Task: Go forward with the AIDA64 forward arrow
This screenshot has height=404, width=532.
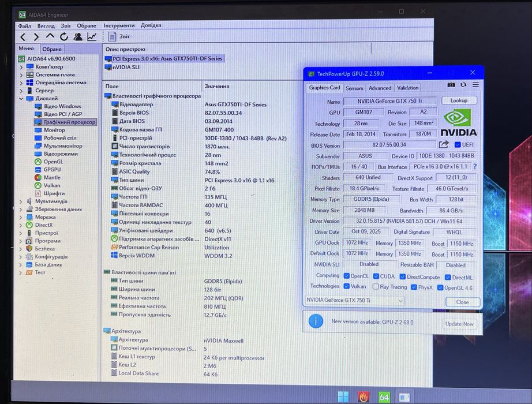Action: [36, 37]
